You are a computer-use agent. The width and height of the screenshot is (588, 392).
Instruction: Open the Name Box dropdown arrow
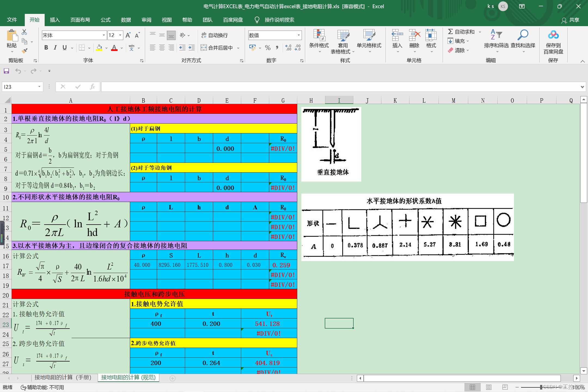point(39,87)
